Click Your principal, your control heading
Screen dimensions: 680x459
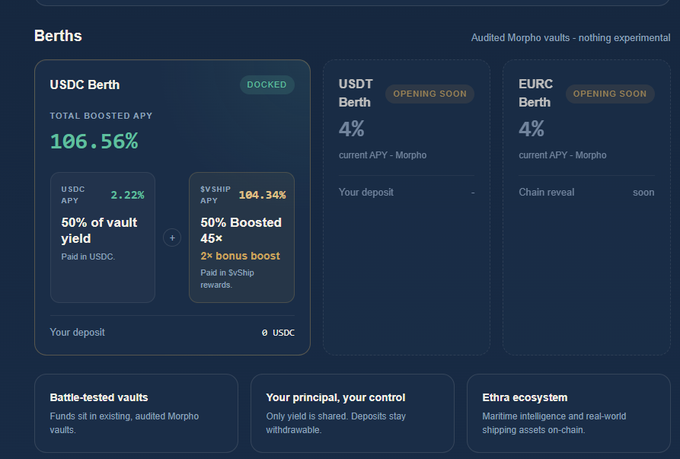click(336, 397)
